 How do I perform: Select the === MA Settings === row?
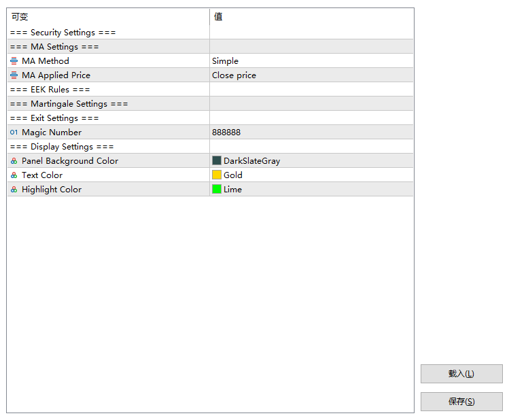[x=211, y=46]
